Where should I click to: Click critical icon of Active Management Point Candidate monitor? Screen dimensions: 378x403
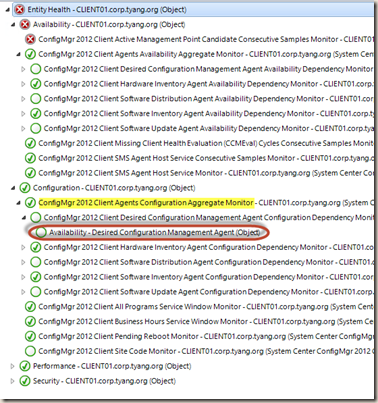30,39
